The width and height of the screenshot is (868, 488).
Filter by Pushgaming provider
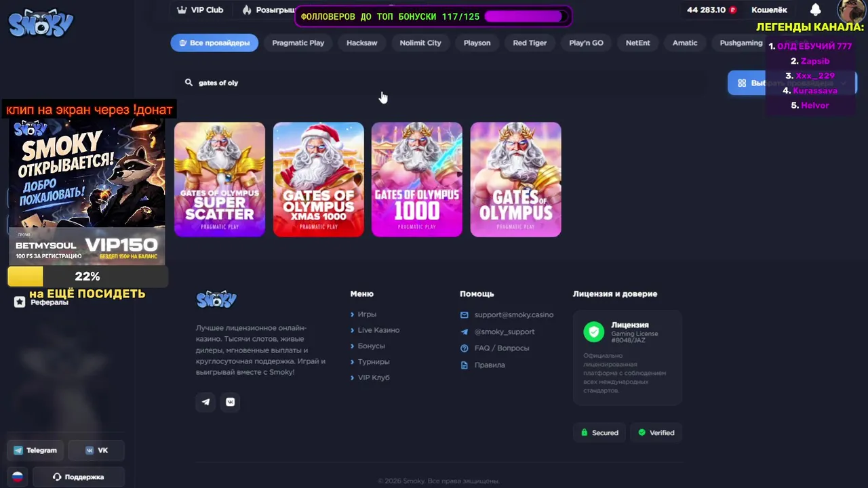[x=741, y=43]
